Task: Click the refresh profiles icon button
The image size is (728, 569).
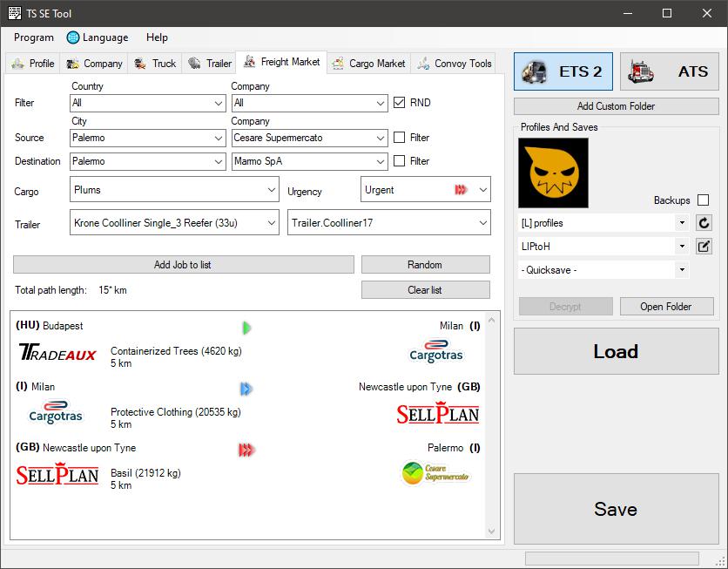Action: click(704, 223)
